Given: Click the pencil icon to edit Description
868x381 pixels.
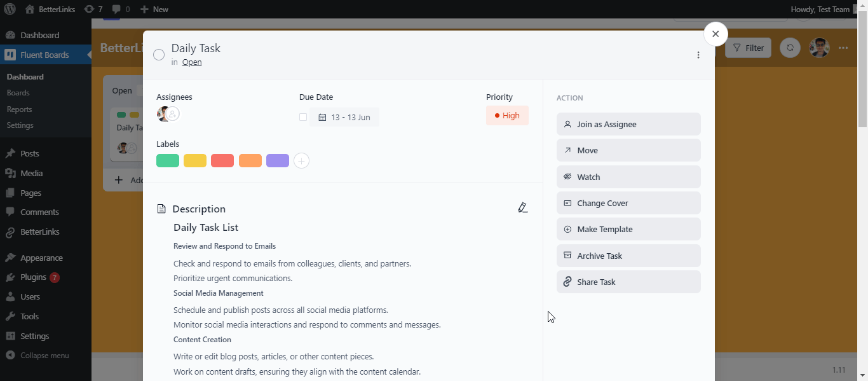Looking at the screenshot, I should point(523,208).
